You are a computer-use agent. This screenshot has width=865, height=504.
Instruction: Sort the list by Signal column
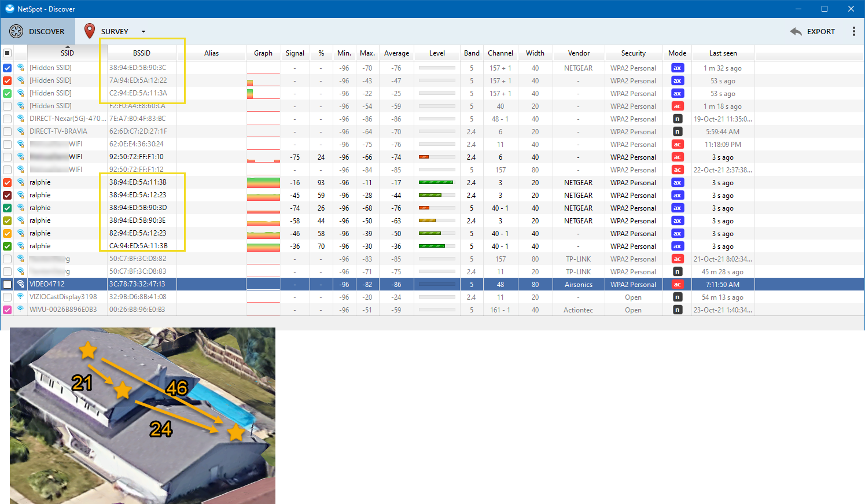295,53
